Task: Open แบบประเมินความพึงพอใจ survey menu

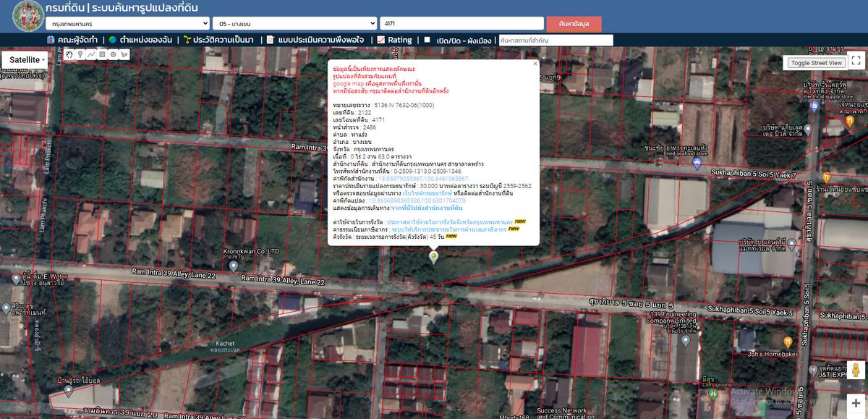Action: point(315,40)
